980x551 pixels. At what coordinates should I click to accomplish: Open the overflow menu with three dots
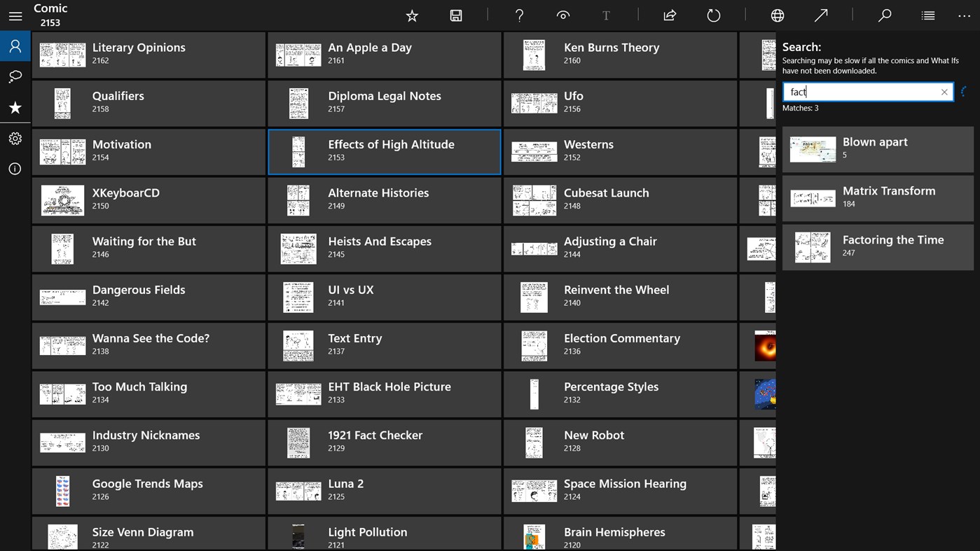coord(963,15)
